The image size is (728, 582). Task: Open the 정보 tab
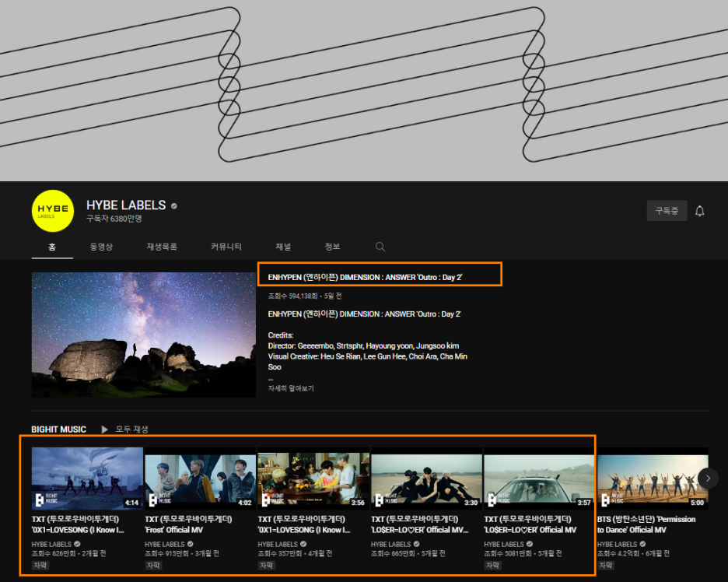332,247
